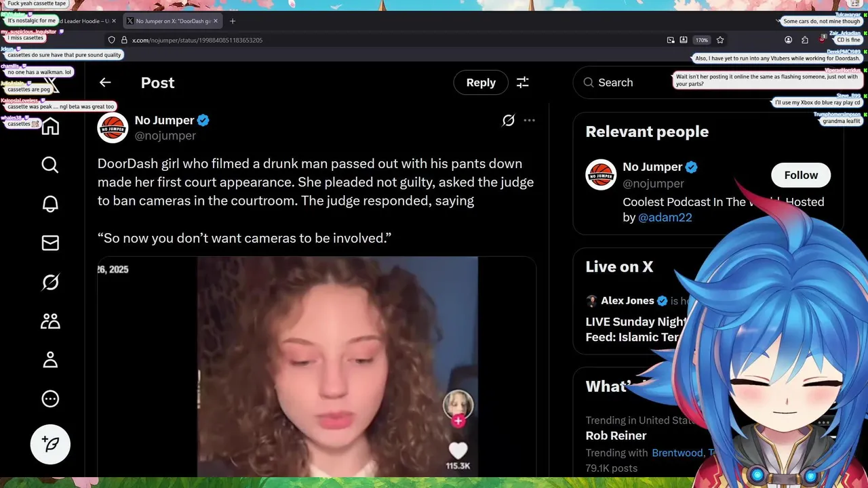Image resolution: width=868 pixels, height=488 pixels.
Task: Open reply sorting filter icon beside Reply
Action: (523, 82)
